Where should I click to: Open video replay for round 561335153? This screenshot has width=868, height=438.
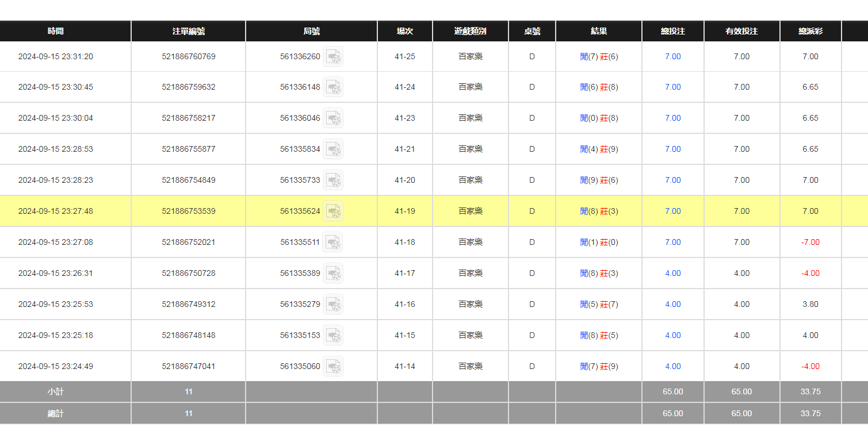[333, 336]
